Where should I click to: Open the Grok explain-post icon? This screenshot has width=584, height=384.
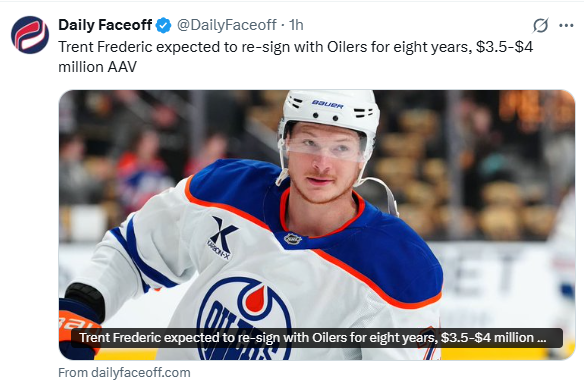[x=540, y=25]
